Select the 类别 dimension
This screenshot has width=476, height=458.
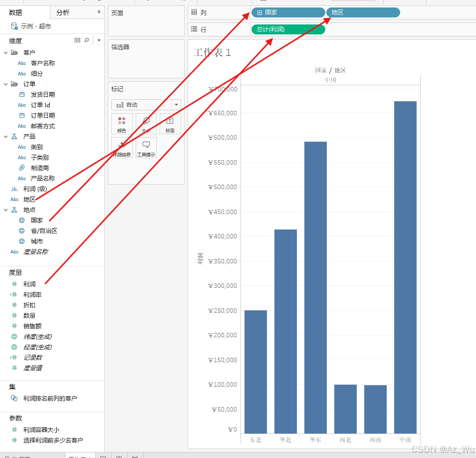[37, 147]
